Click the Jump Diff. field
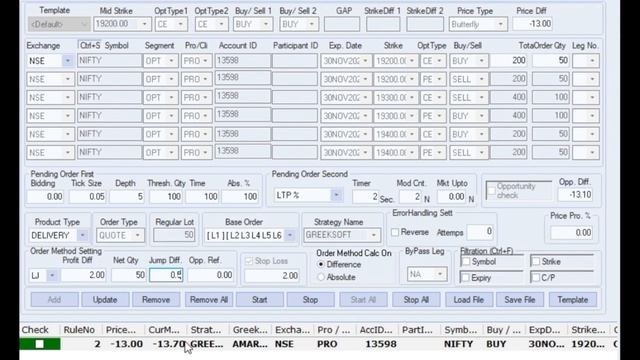Screen dimensions: 640x360 (x=166, y=275)
